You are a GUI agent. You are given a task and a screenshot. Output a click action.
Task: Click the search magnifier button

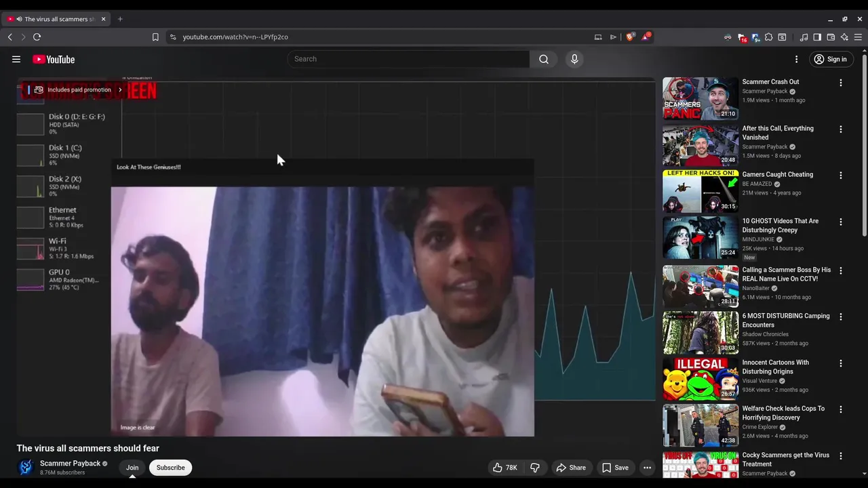pos(544,59)
